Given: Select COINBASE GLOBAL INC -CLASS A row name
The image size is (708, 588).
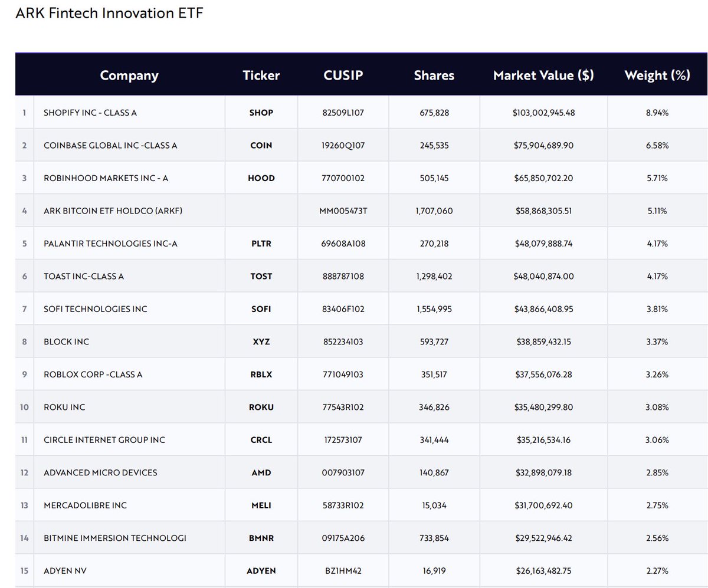Looking at the screenshot, I should (x=110, y=145).
